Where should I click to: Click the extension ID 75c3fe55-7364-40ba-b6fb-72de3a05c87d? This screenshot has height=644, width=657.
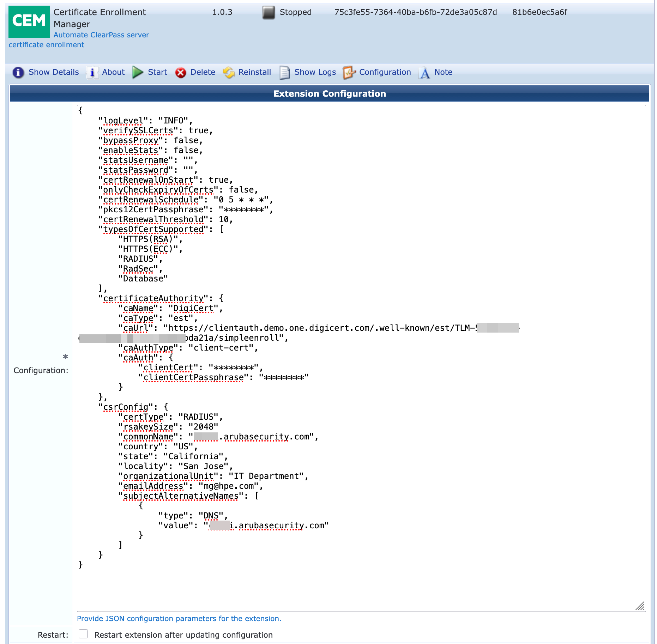[x=416, y=12]
